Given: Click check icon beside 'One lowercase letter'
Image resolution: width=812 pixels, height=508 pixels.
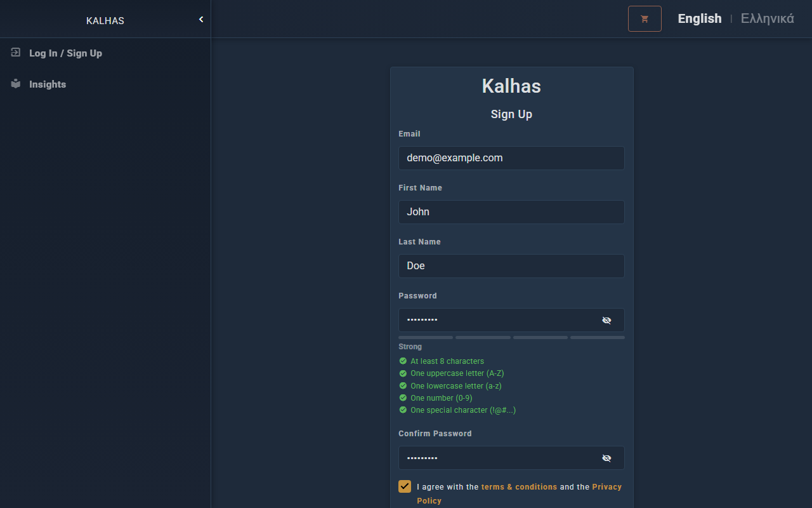Looking at the screenshot, I should [x=403, y=385].
